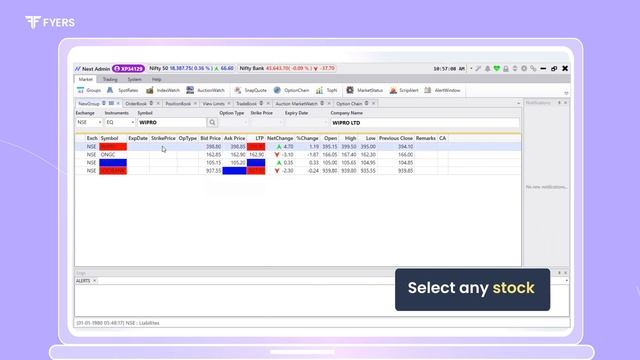Click the bell icon in the title bar
Viewport: 640px width, 360px height.
pyautogui.click(x=487, y=69)
